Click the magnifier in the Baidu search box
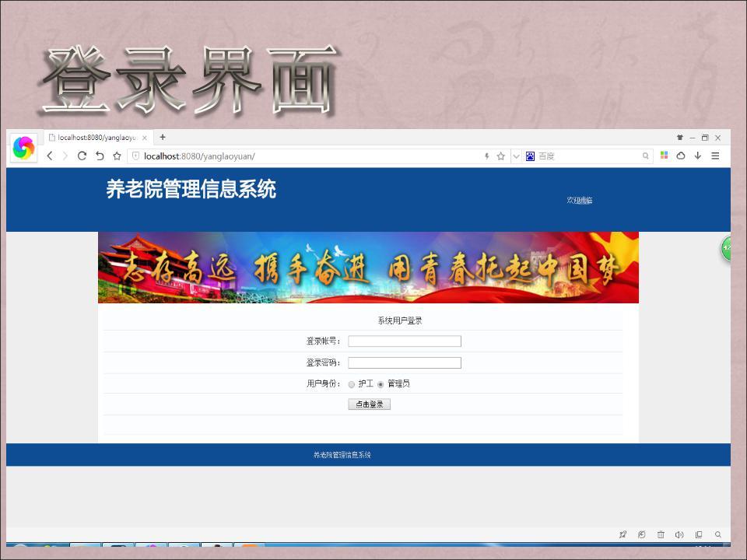 click(x=646, y=156)
